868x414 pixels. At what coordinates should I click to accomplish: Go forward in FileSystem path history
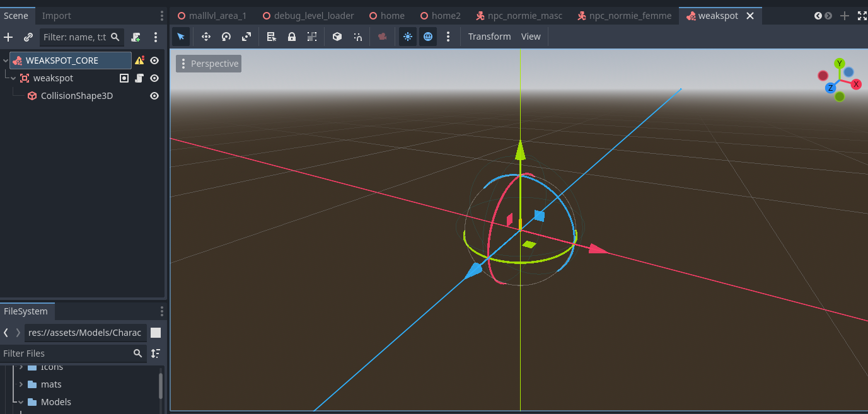(x=18, y=333)
